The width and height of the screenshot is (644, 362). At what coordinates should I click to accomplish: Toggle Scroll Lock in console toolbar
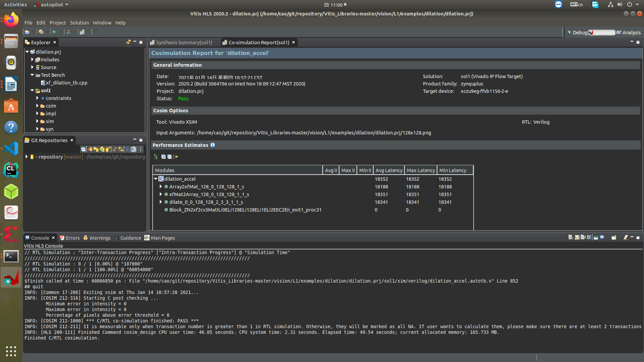pyautogui.click(x=577, y=237)
